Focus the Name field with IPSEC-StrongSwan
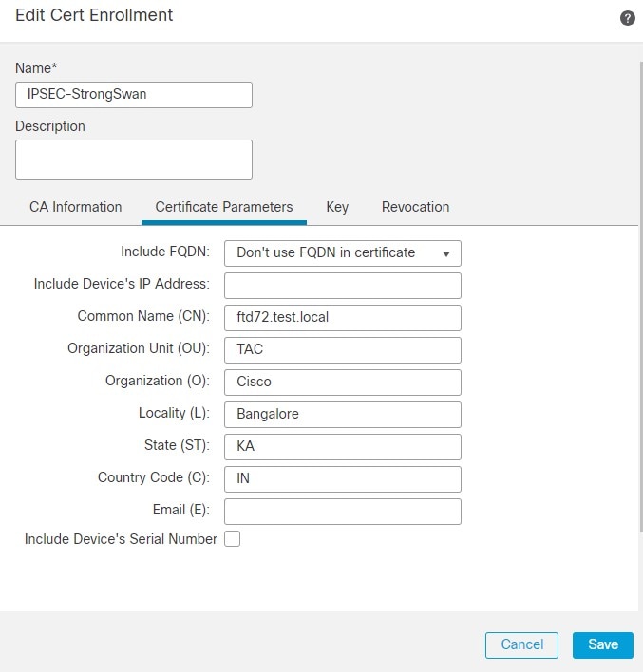Screen dimensions: 643x672 134,95
